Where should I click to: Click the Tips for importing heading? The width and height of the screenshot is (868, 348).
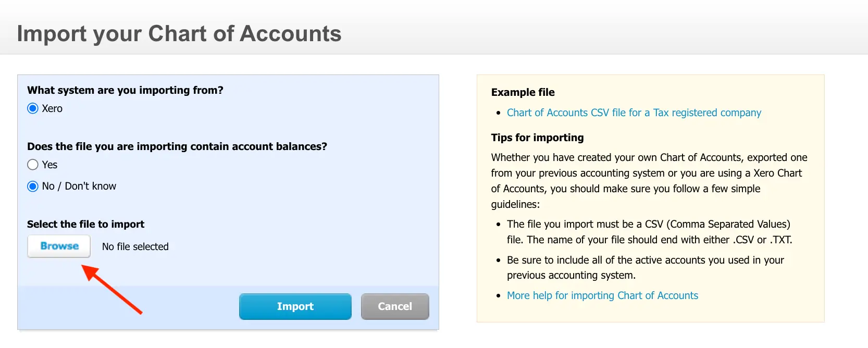coord(537,138)
